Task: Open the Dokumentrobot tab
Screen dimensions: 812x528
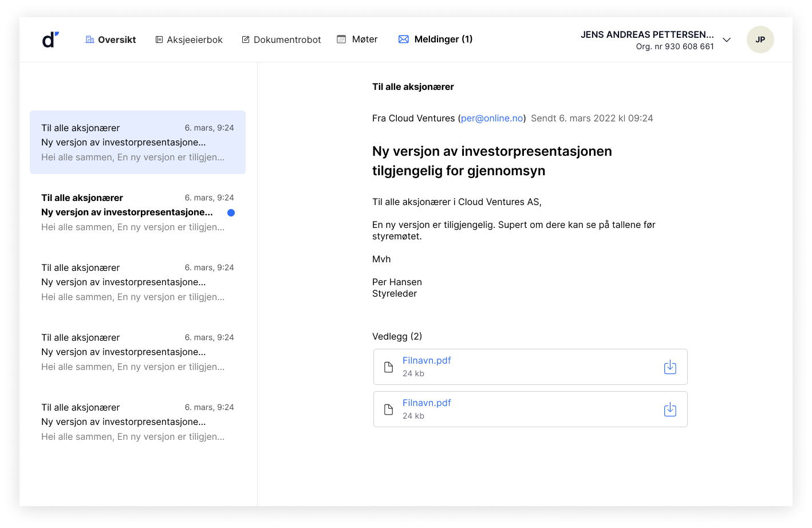Action: (x=281, y=40)
